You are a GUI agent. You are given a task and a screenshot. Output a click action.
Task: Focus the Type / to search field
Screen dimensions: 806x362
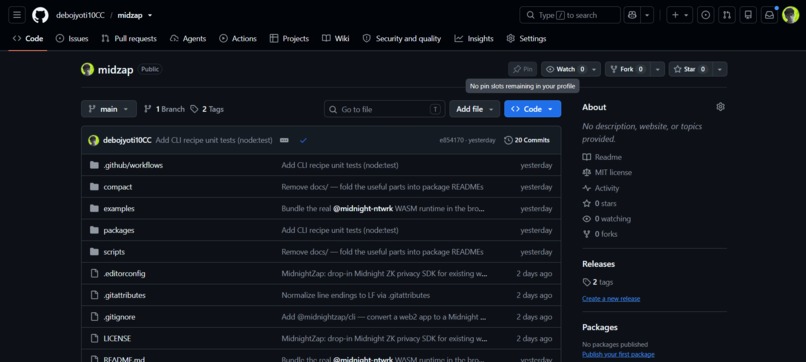(570, 15)
